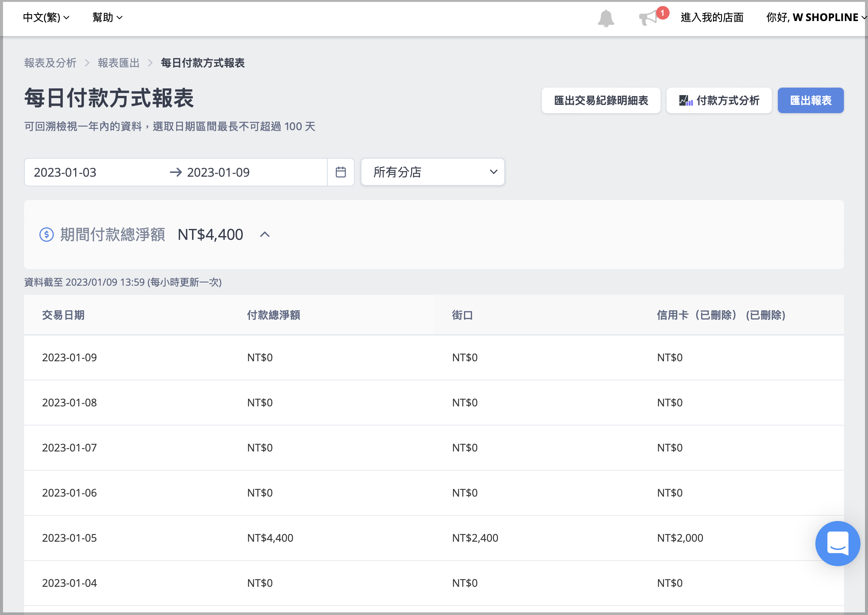
Task: Go to 報表及分析 breadcrumb
Action: click(x=50, y=63)
